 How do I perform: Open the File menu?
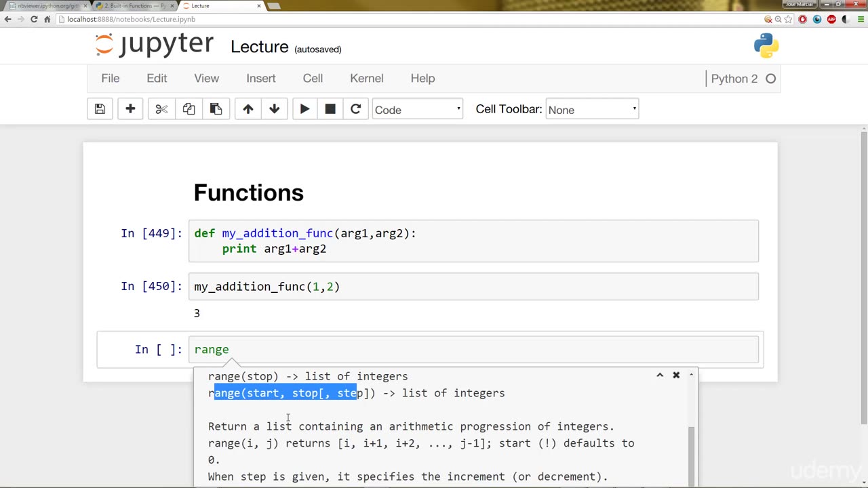click(x=111, y=79)
